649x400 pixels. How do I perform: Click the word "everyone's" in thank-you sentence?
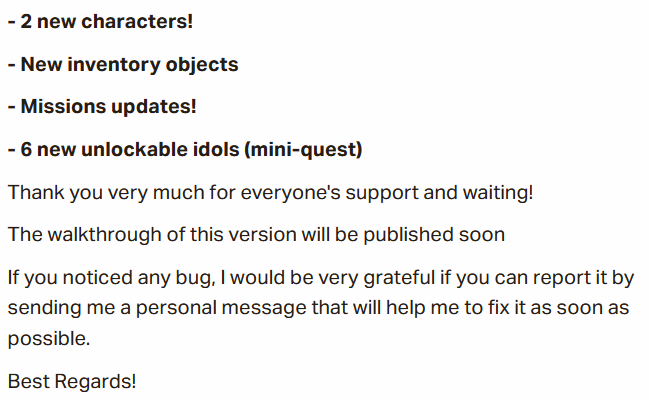pos(291,193)
